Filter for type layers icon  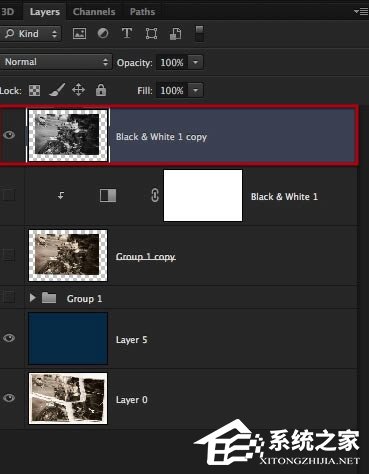click(127, 33)
